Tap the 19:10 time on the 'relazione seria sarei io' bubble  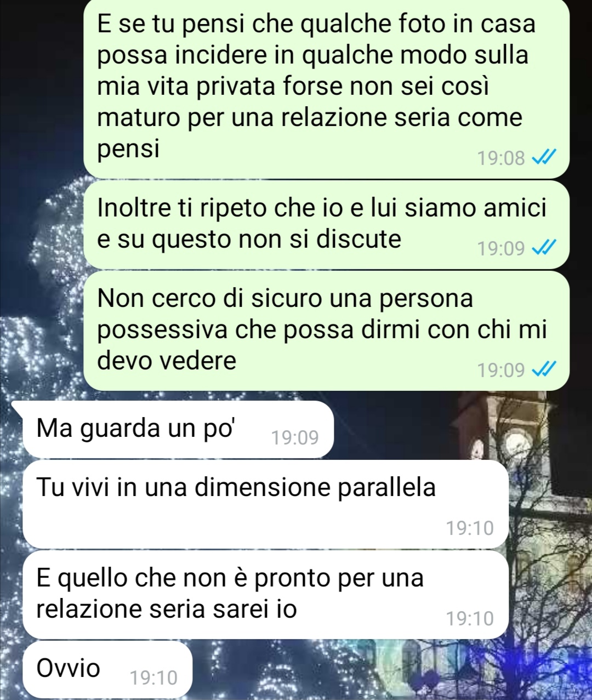click(470, 618)
